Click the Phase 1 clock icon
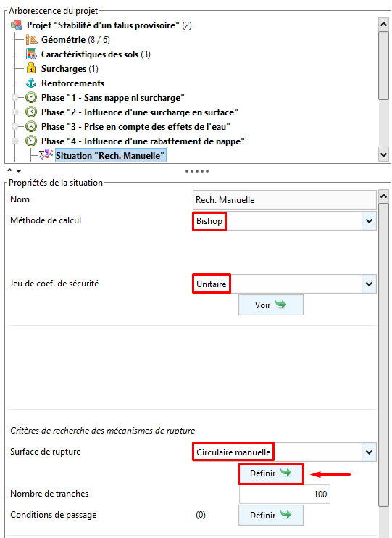 point(31,98)
